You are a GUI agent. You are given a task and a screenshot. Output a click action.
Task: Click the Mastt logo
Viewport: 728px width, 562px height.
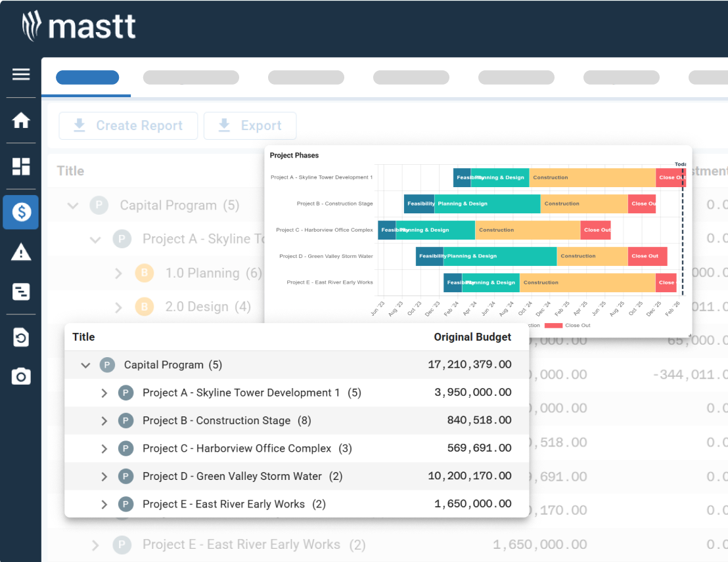pyautogui.click(x=79, y=27)
